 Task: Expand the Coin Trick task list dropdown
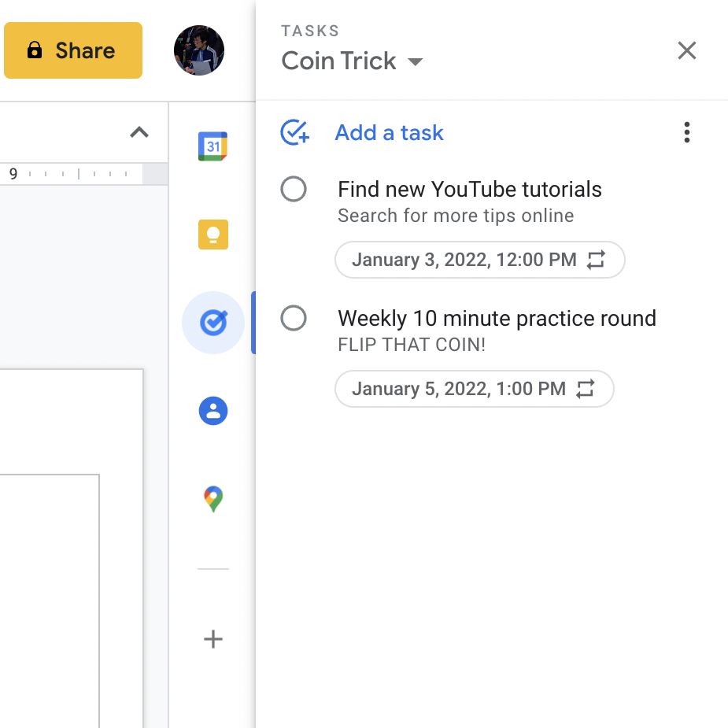(416, 62)
